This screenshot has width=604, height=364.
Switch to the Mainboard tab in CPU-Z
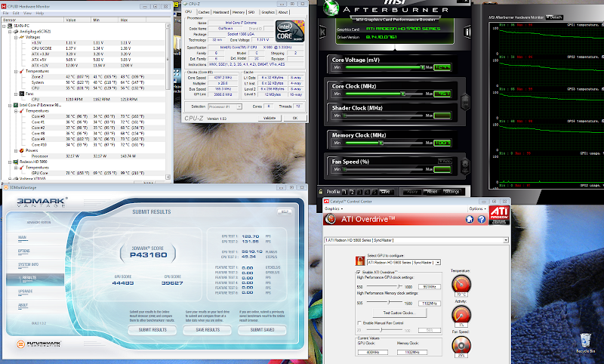221,12
